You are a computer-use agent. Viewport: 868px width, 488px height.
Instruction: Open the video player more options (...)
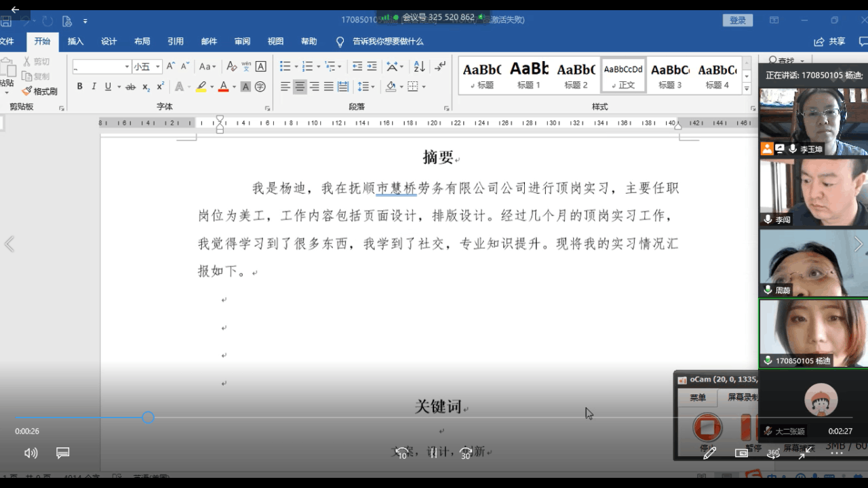point(837,453)
